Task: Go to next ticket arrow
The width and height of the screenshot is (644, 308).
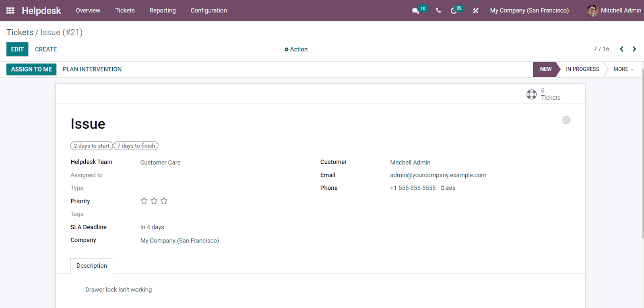Action: 634,49
